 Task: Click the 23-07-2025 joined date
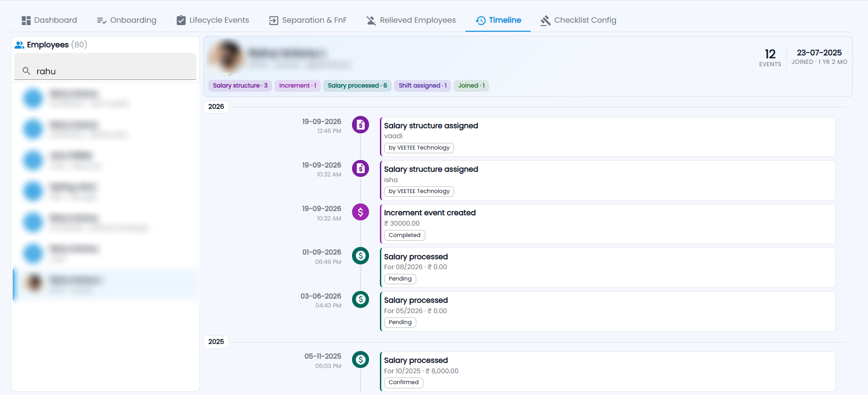tap(819, 53)
